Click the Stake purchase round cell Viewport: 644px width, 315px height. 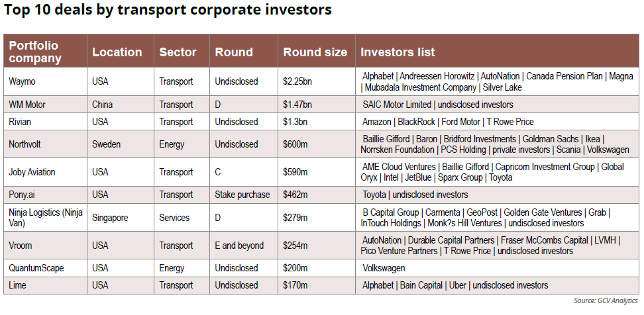pos(242,195)
